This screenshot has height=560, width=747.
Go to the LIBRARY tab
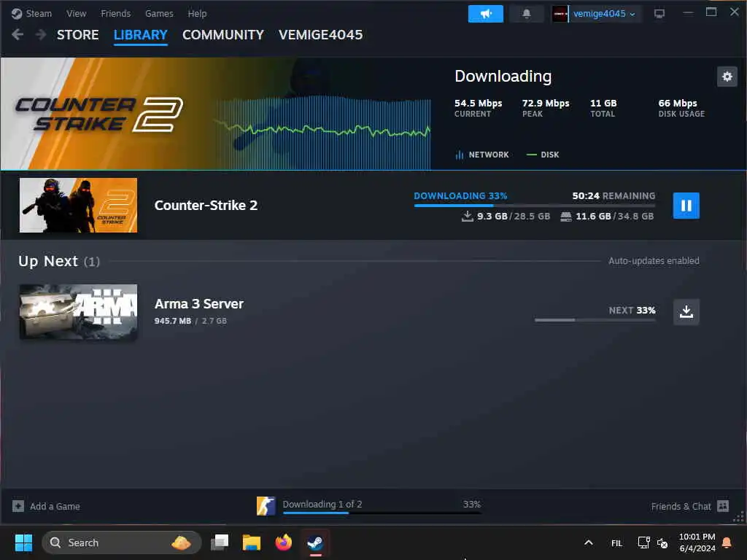coord(141,35)
